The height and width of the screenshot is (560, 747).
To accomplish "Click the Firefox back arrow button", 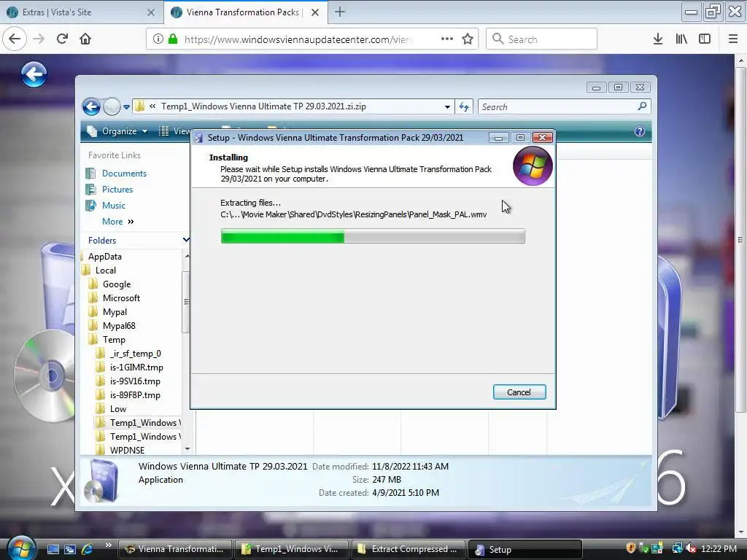I will [x=15, y=39].
